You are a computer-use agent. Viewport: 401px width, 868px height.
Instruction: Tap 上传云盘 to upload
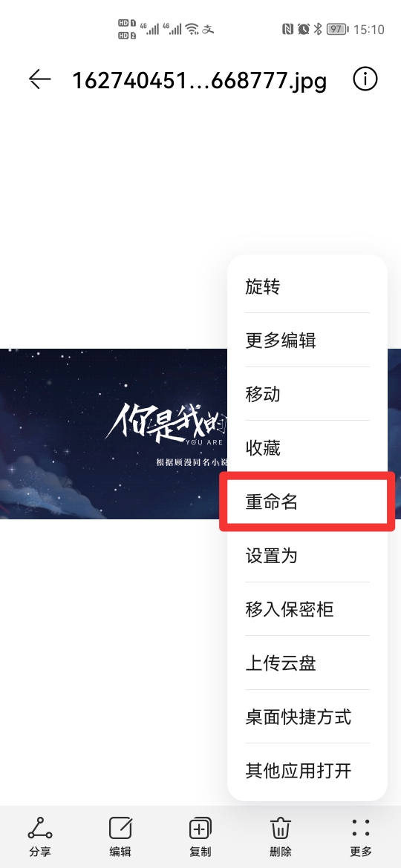(x=307, y=662)
